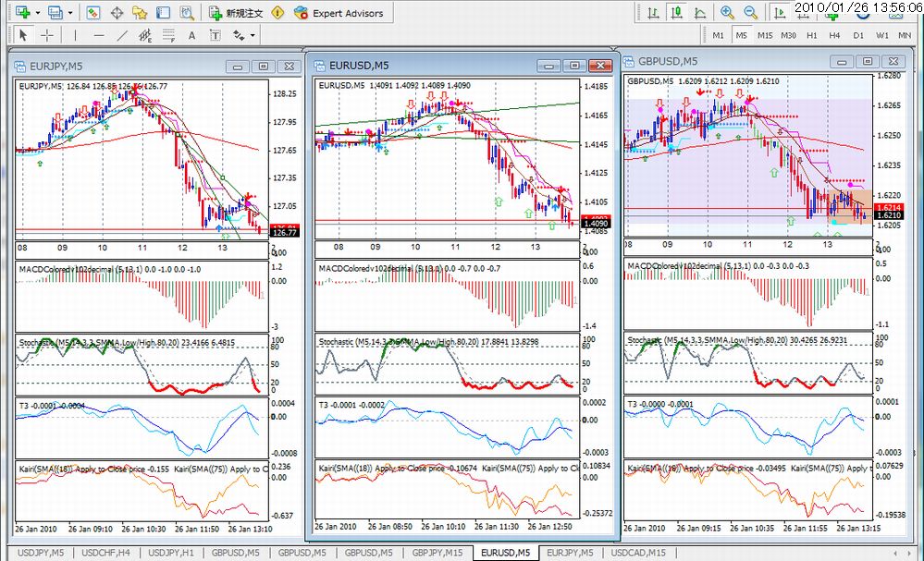Screen dimensions: 924x561
Task: Select the text label tool (A)
Action: [x=191, y=36]
